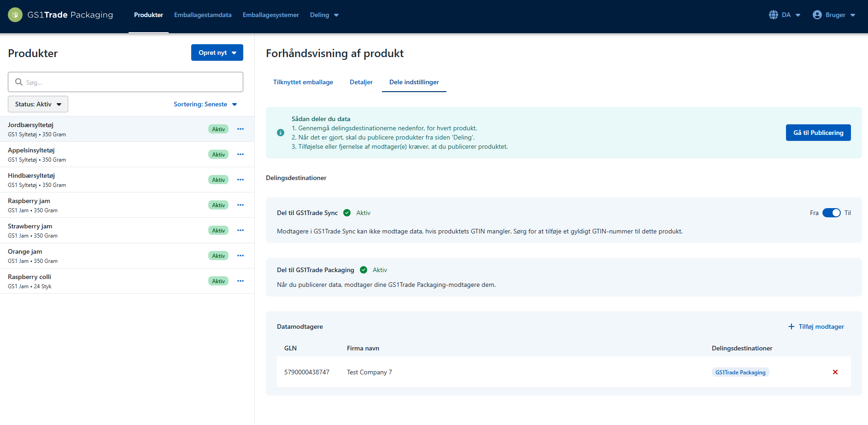This screenshot has height=425, width=868.
Task: Click the GS1Trade Packaging logo icon
Action: [15, 15]
